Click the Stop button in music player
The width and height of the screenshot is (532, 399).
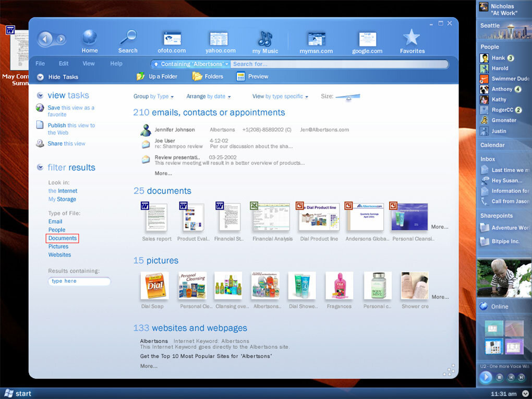(500, 377)
